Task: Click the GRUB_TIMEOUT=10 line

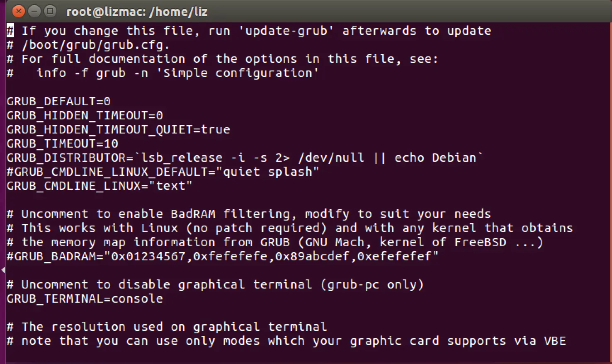Action: point(62,143)
